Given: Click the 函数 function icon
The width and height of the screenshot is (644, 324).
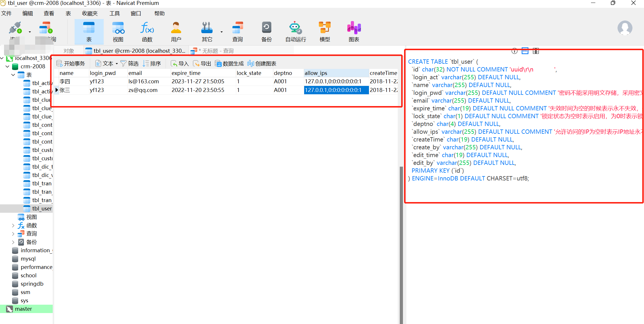Looking at the screenshot, I should 147,31.
